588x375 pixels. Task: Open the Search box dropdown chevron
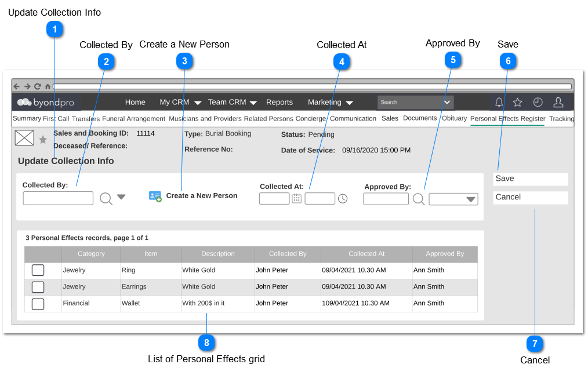[x=447, y=102]
